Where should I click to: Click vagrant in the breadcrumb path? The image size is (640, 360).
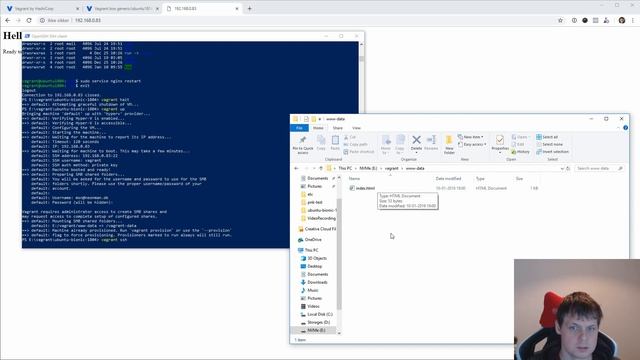pos(391,169)
